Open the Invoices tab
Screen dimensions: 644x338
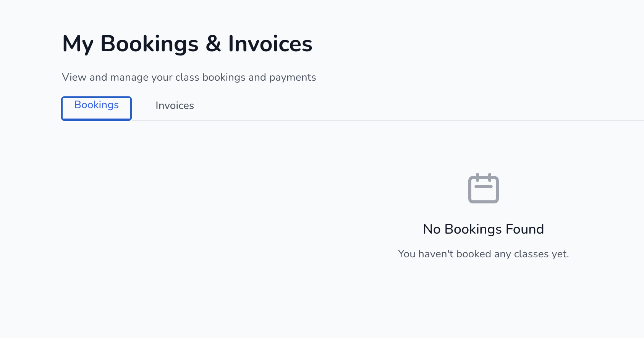click(175, 106)
